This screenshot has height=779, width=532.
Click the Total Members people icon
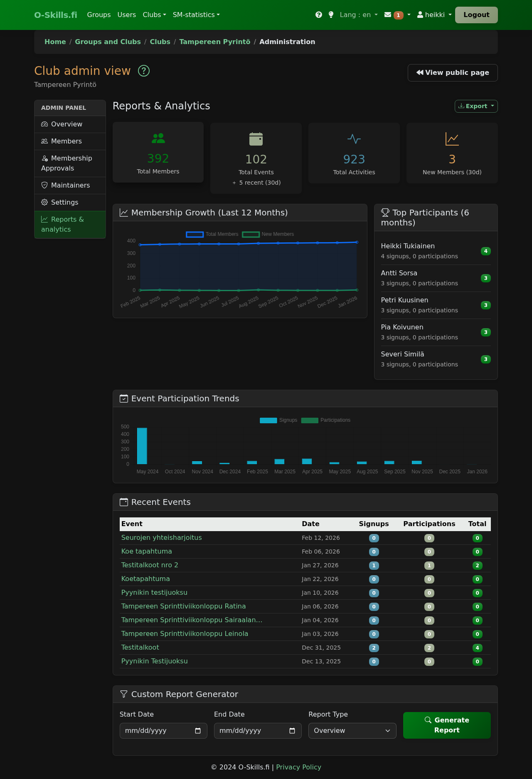pos(158,138)
